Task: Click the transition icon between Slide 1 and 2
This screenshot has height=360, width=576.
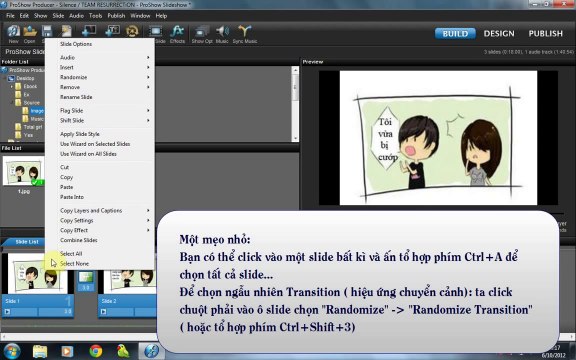Action: click(x=86, y=278)
